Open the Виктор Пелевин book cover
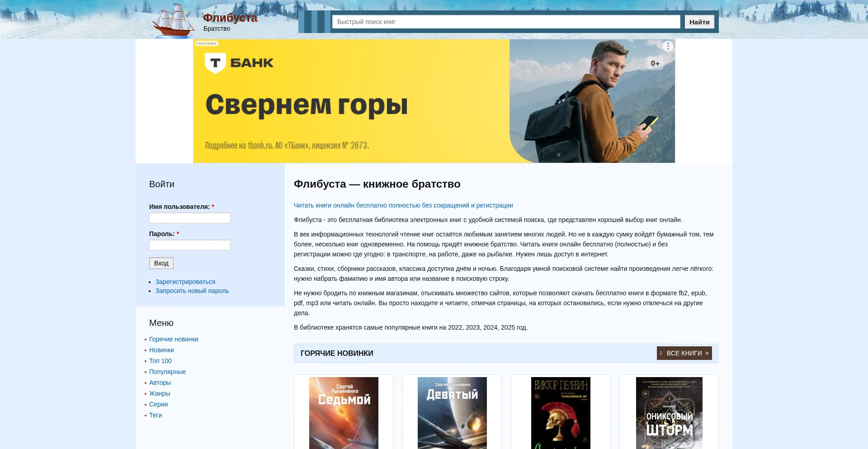 pos(561,412)
